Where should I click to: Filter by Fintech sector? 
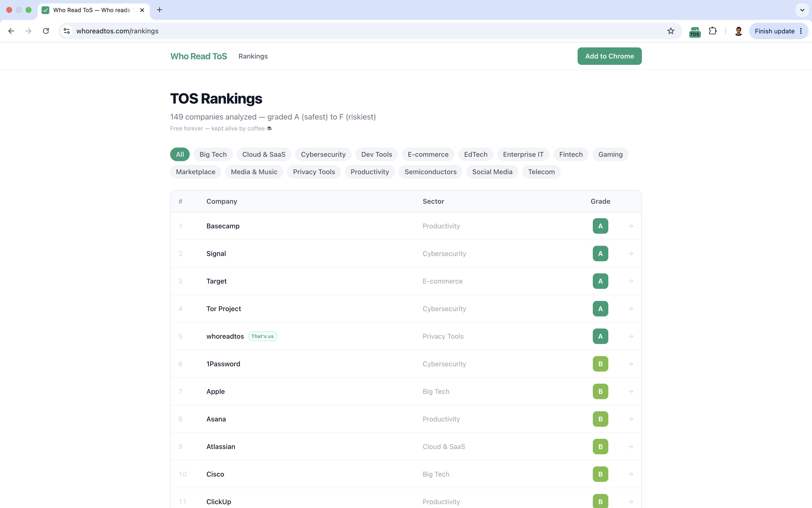[x=571, y=154]
